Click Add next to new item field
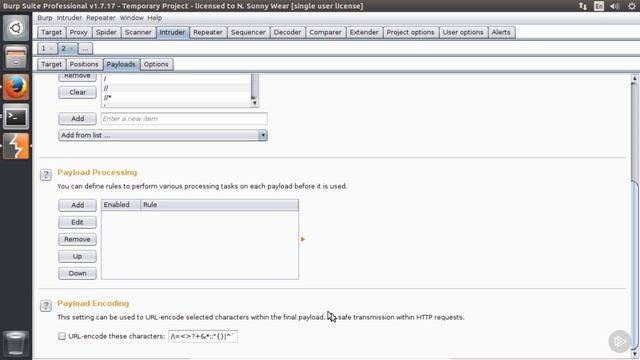This screenshot has height=360, width=640. (x=78, y=119)
